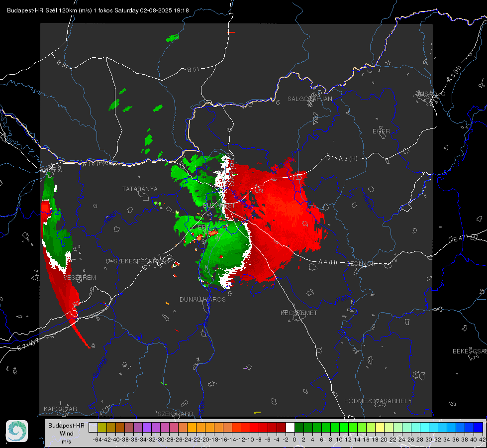Click the Heves county label
This screenshot has width=487, height=448.
pyautogui.click(x=368, y=203)
